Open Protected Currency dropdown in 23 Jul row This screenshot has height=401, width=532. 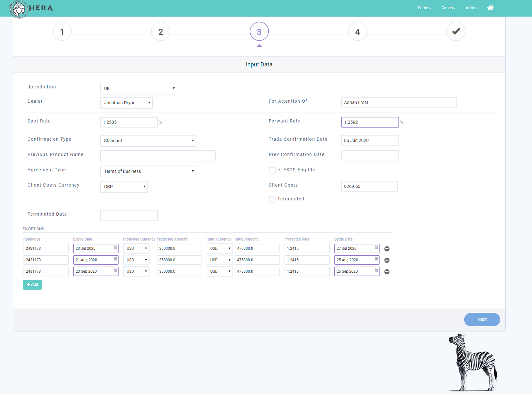click(x=136, y=248)
